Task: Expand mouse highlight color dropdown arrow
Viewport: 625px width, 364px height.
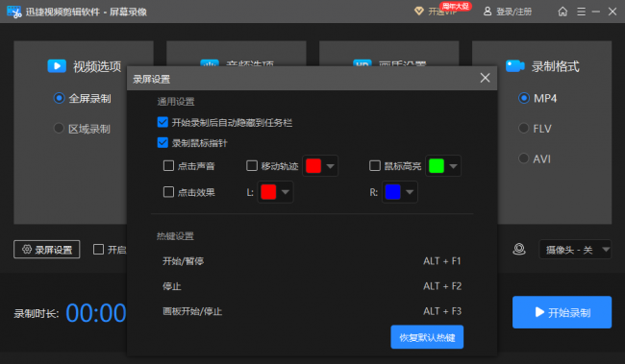Action: 453,166
